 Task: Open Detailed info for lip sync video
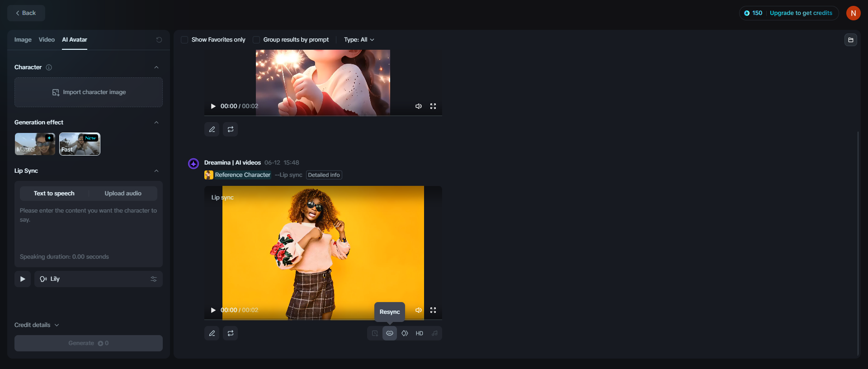point(324,175)
